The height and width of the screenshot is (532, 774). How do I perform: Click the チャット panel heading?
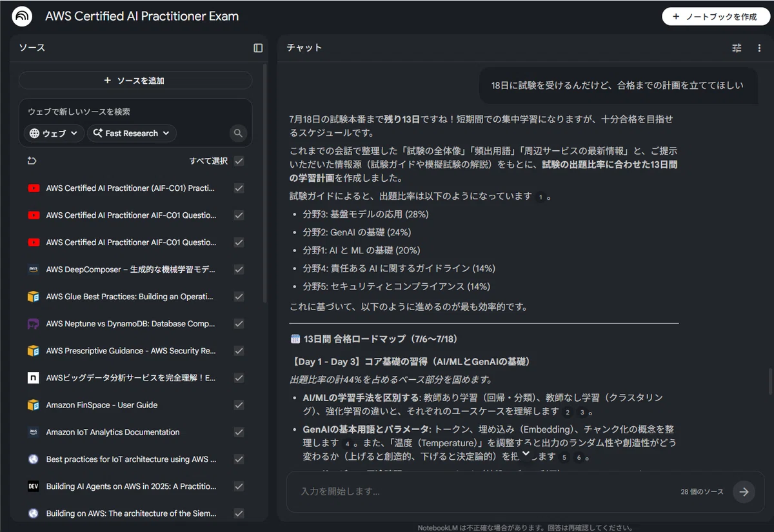coord(304,48)
